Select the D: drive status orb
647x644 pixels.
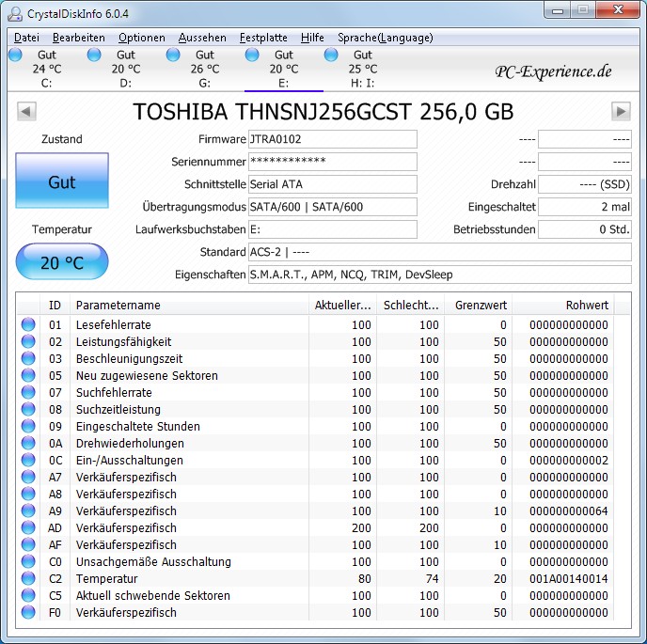click(95, 55)
